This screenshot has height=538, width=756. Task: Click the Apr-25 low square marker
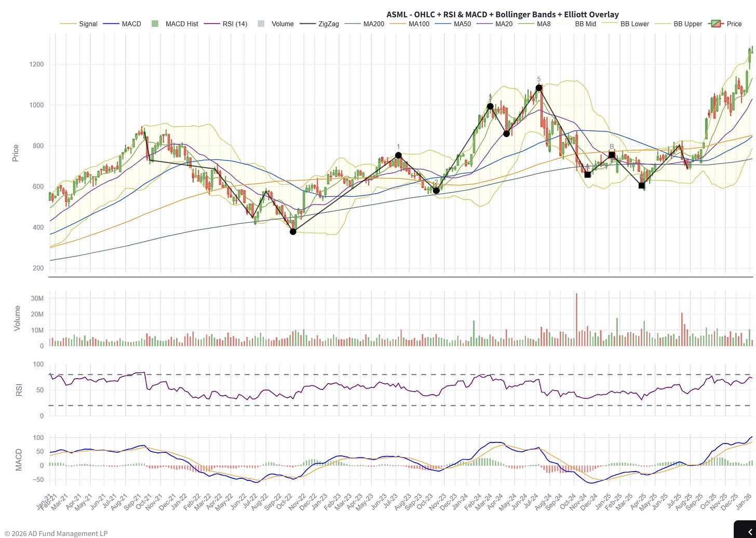641,185
